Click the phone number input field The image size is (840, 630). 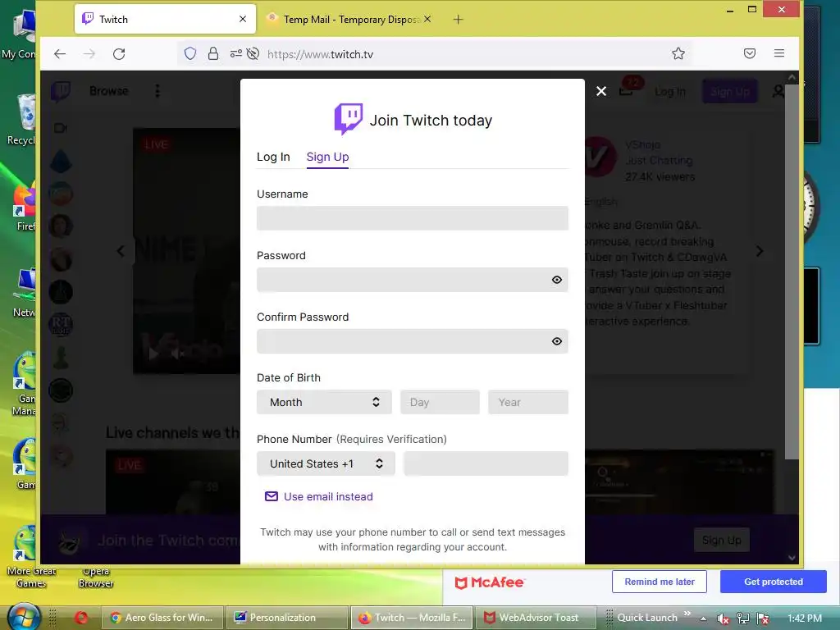coord(486,464)
